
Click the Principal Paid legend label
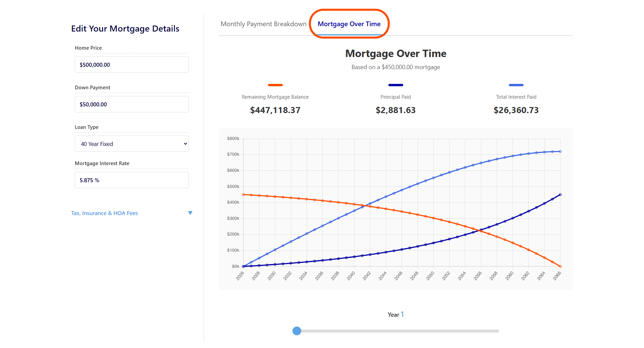pos(395,97)
